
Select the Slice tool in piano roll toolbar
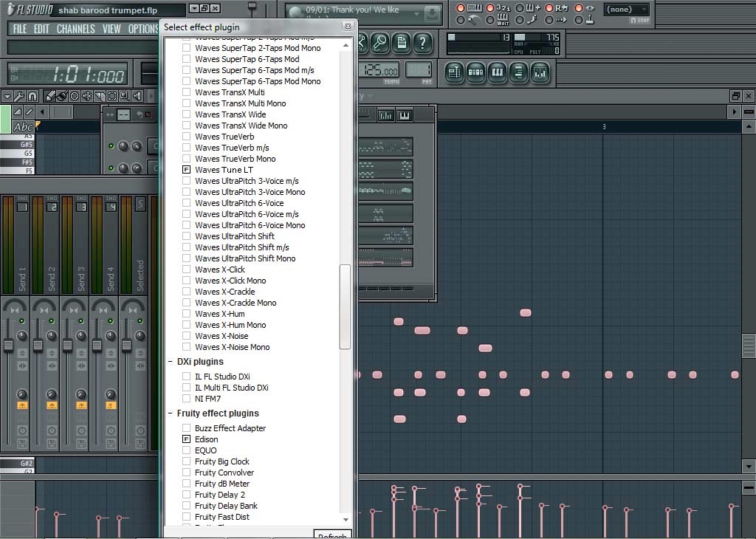100,96
